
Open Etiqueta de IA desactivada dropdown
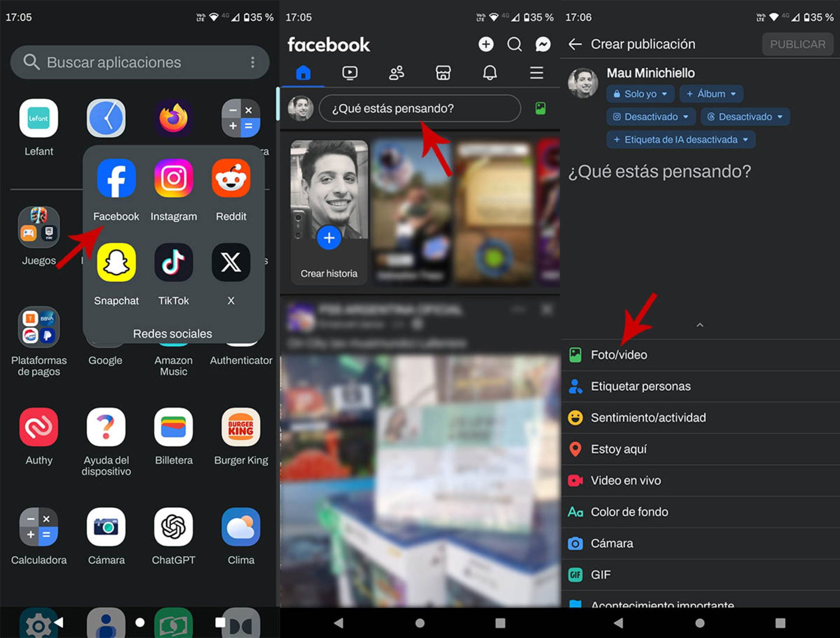(x=681, y=140)
